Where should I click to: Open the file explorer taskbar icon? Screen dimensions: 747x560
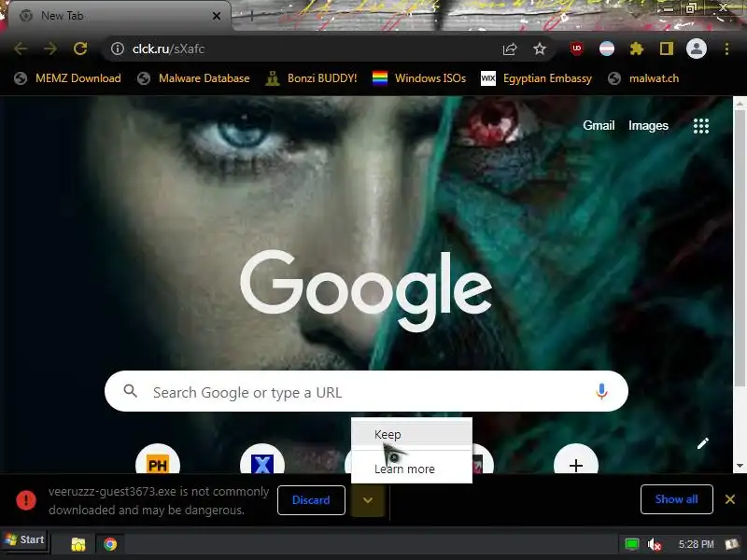[78, 544]
